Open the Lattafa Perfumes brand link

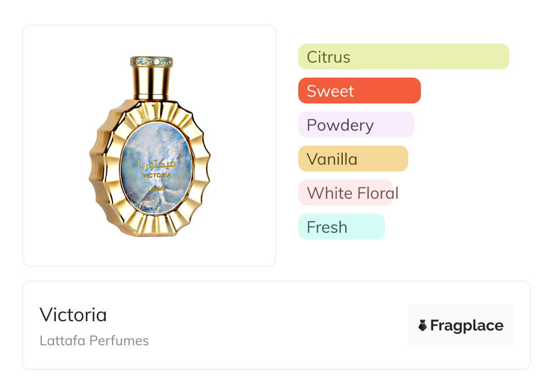(x=94, y=341)
